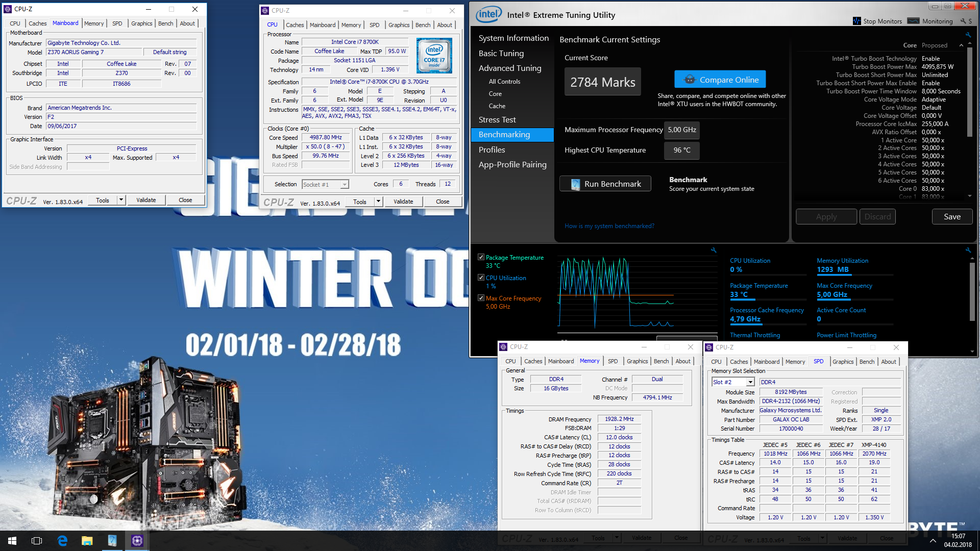Click DRAM Frequency 1928.2 MHz value
Screen dimensions: 980x551
[619, 419]
